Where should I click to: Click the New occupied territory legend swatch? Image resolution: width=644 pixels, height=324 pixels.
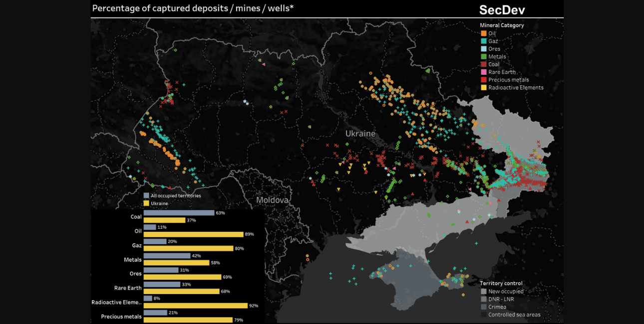483,291
